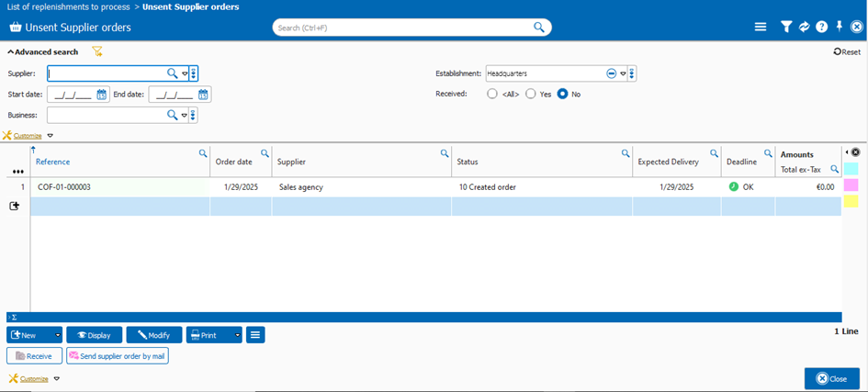868x392 pixels.
Task: Open Start date calendar picker
Action: (102, 94)
